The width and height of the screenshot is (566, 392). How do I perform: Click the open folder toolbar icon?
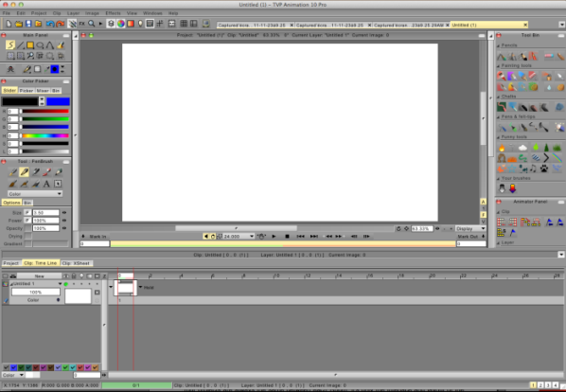pos(19,24)
